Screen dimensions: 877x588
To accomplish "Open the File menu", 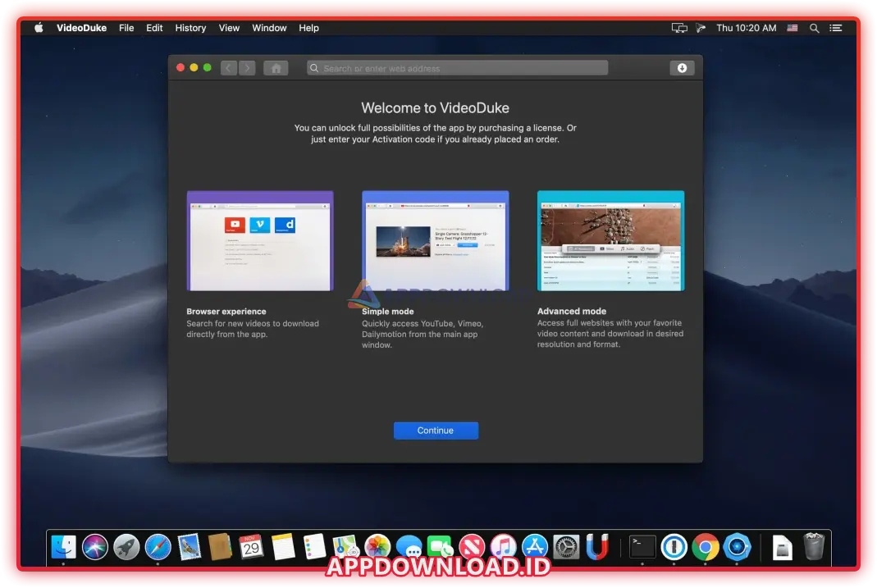I will coord(126,28).
